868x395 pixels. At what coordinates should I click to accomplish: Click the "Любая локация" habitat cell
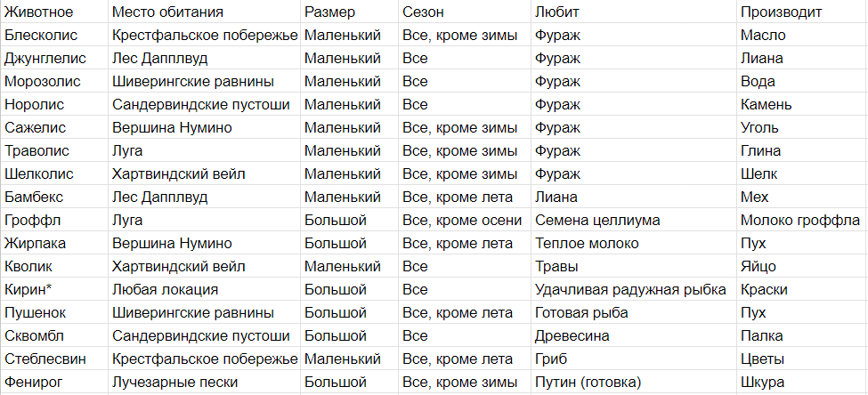click(x=166, y=290)
